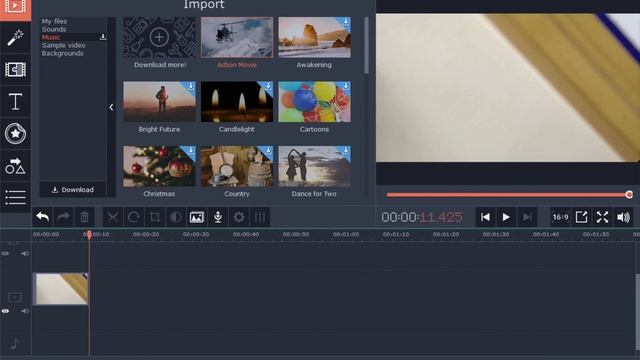The width and height of the screenshot is (640, 360).
Task: Select Sounds category
Action: pyautogui.click(x=53, y=29)
